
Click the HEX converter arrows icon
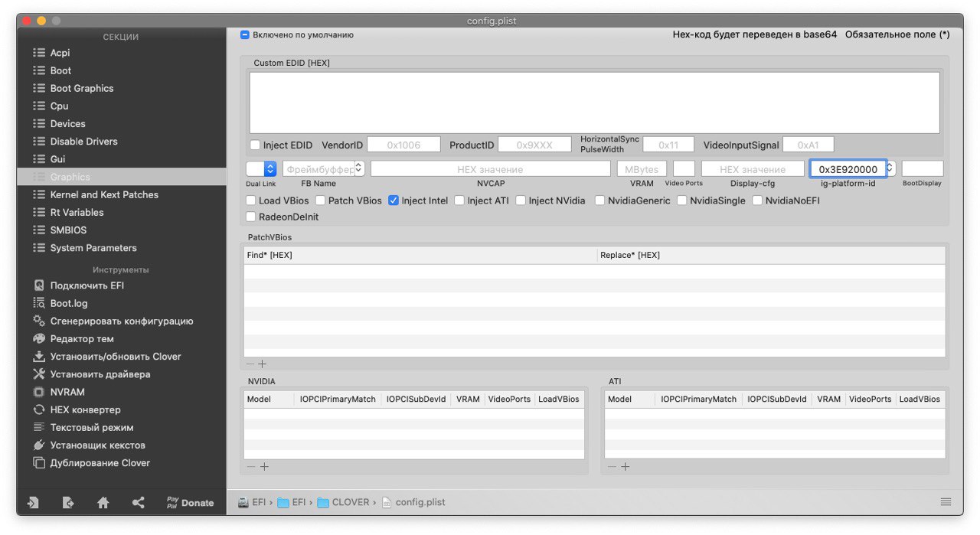pos(39,409)
